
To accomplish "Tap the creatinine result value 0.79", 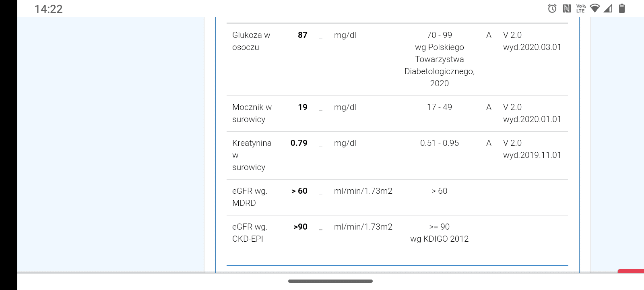I will [x=299, y=143].
